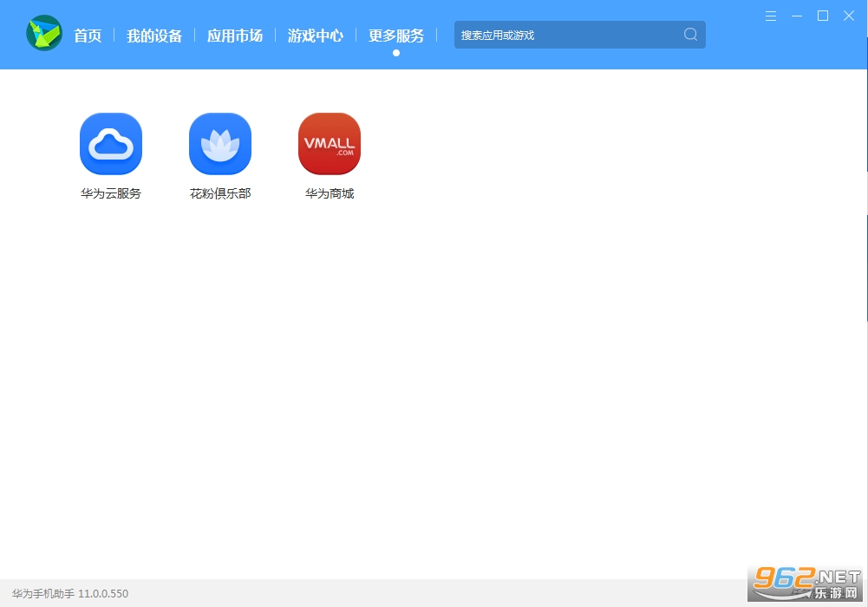868x607 pixels.
Task: Maximize the HiSuite window
Action: coord(823,16)
